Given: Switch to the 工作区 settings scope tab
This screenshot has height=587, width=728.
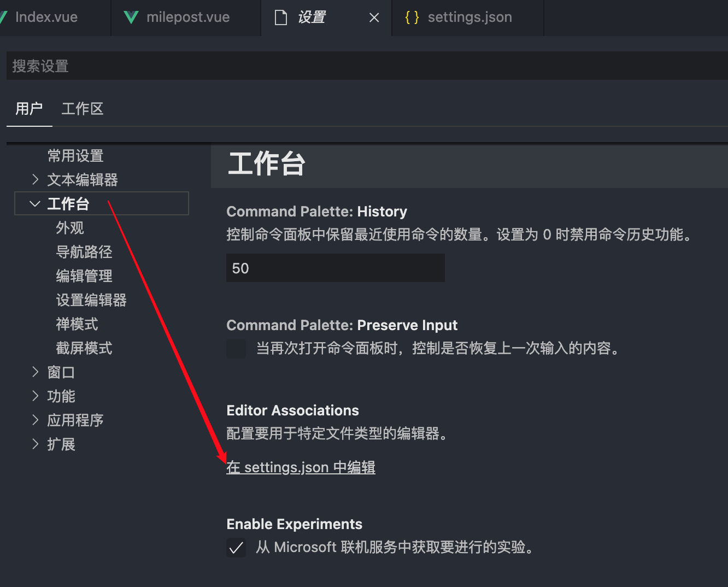Looking at the screenshot, I should [82, 109].
